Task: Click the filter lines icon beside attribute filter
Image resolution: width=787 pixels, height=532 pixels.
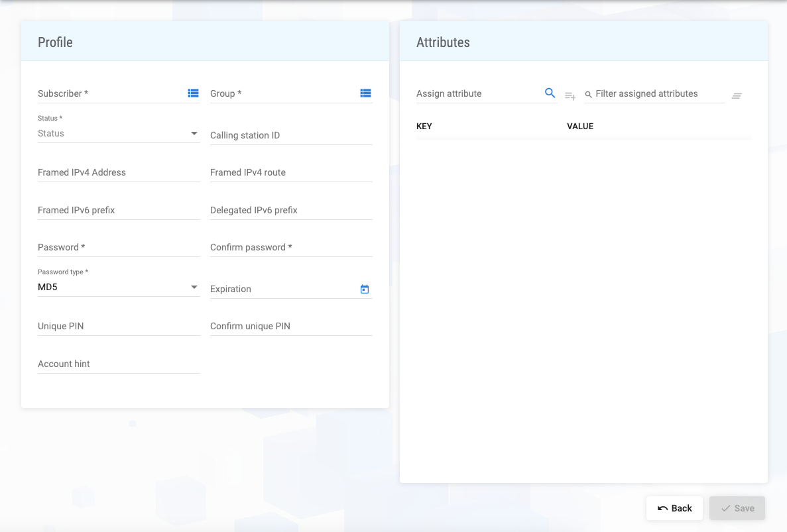Action: 737,96
